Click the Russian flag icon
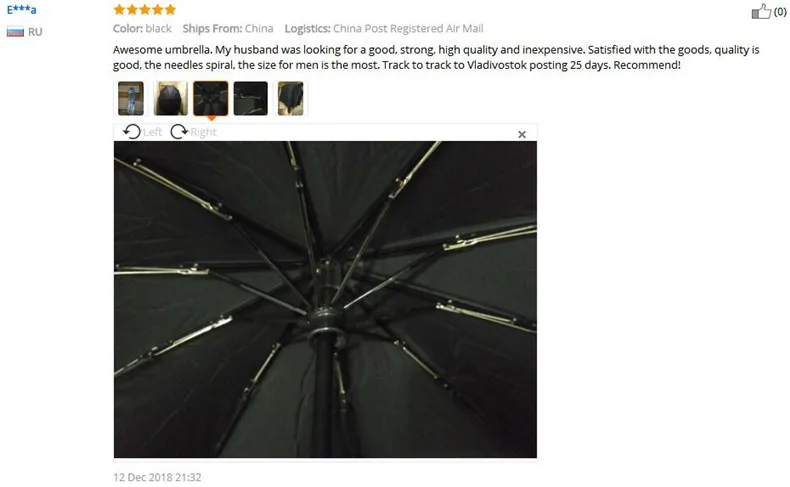Image resolution: width=790 pixels, height=487 pixels. tap(15, 32)
